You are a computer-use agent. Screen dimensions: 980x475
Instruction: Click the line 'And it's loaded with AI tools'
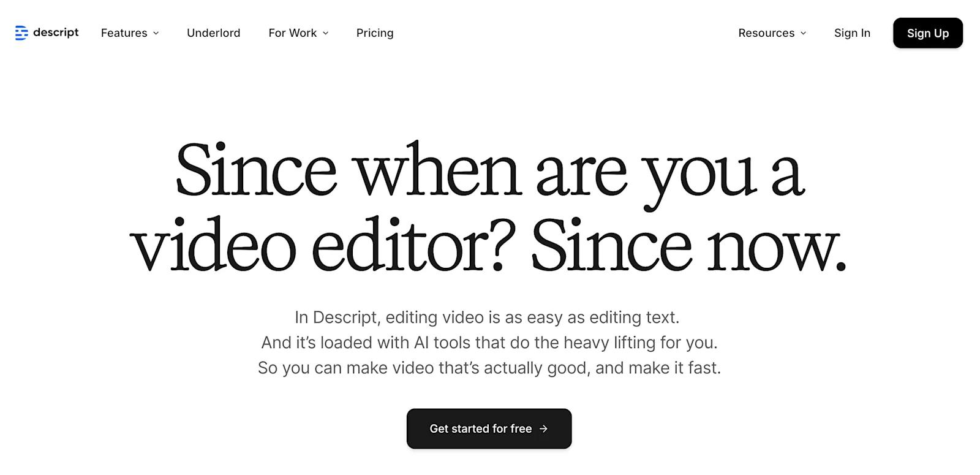(x=489, y=343)
